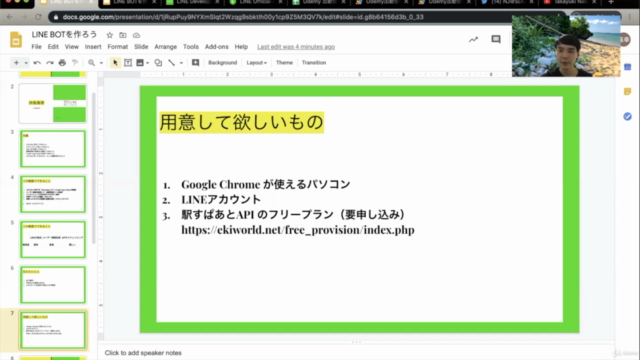
Task: Add a comment from toolbar
Action: (x=196, y=62)
